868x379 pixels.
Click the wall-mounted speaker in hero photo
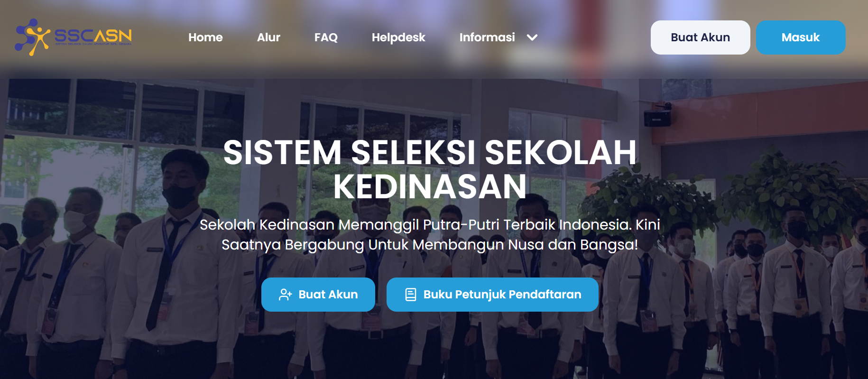pyautogui.click(x=657, y=116)
